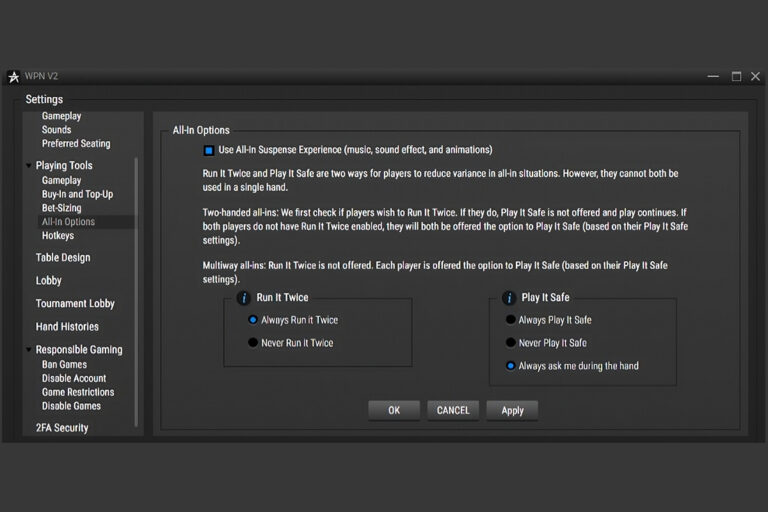This screenshot has width=768, height=512.
Task: Open Disable Games option
Action: coord(71,406)
